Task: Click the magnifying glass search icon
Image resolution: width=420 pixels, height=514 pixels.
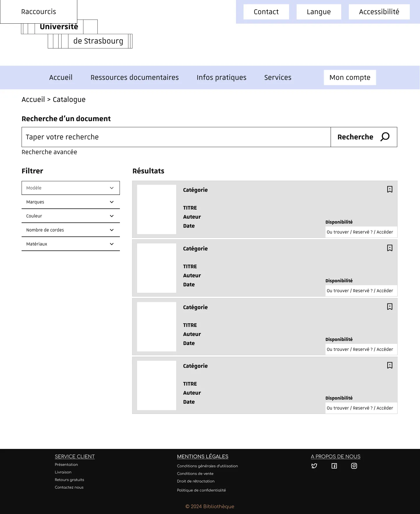Action: click(385, 137)
